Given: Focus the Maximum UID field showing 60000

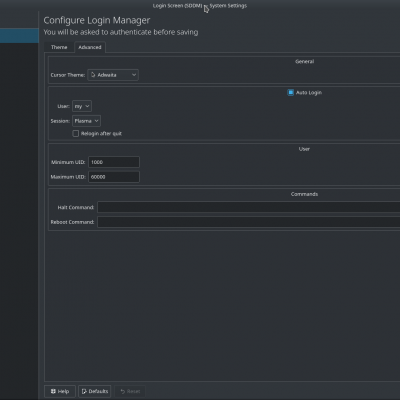Looking at the screenshot, I should point(114,177).
